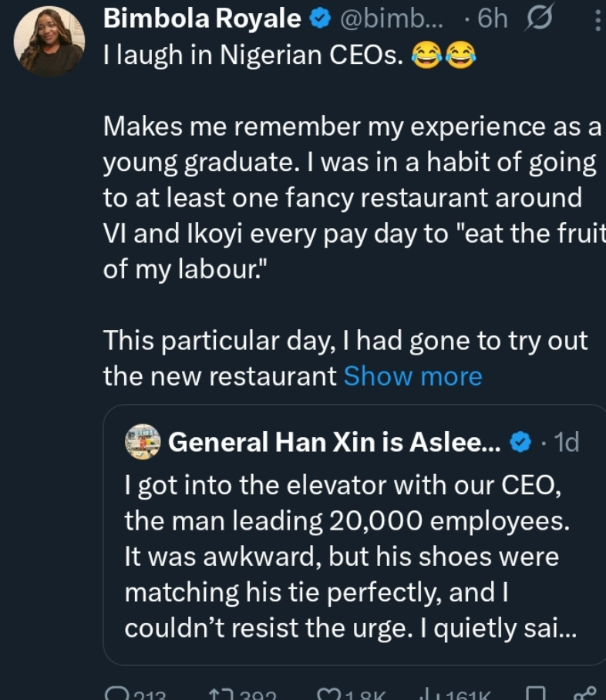Tap General Han Xin's small avatar
606x700 pixels.
pyautogui.click(x=143, y=442)
